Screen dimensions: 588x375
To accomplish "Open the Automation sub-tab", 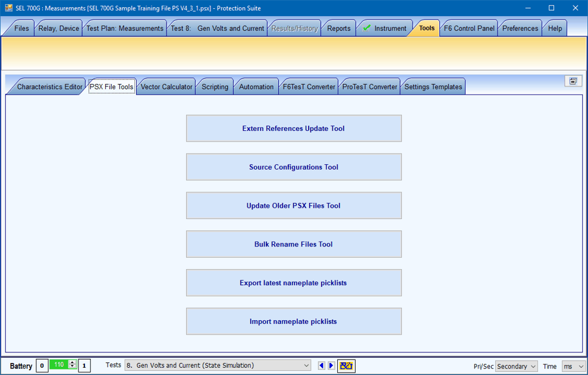I will [x=256, y=87].
